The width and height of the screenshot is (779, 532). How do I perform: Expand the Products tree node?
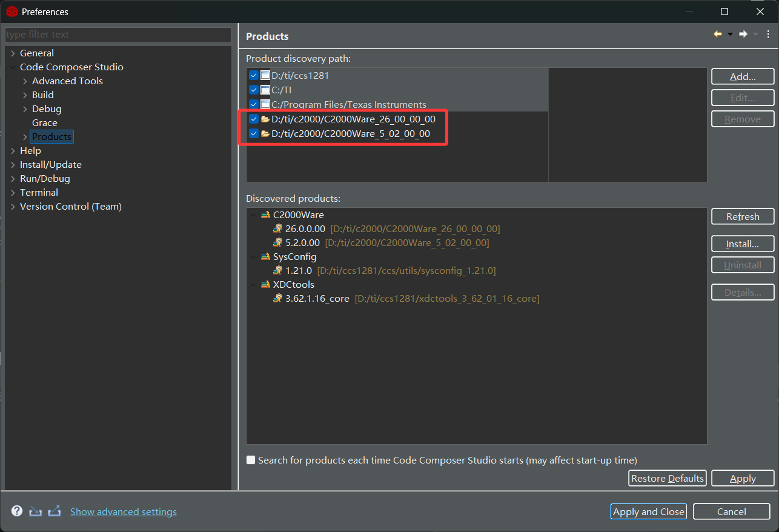25,137
